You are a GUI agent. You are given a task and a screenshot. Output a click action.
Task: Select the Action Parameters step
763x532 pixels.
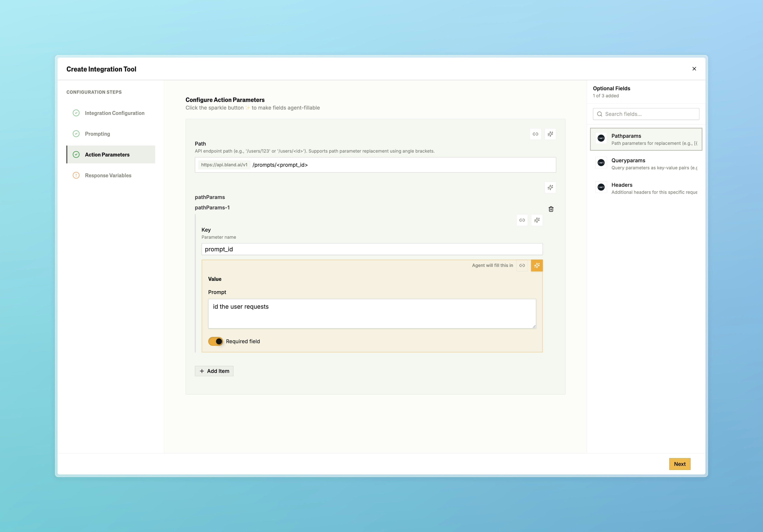pos(107,154)
